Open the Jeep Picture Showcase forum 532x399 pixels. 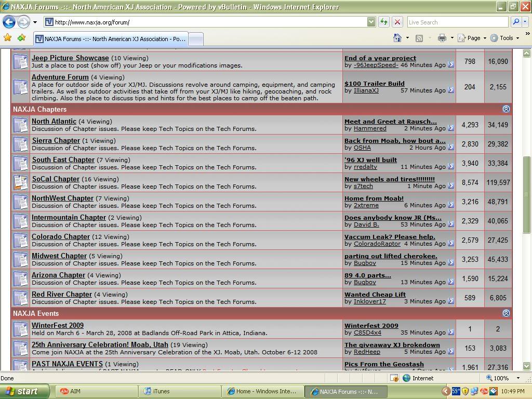click(70, 58)
